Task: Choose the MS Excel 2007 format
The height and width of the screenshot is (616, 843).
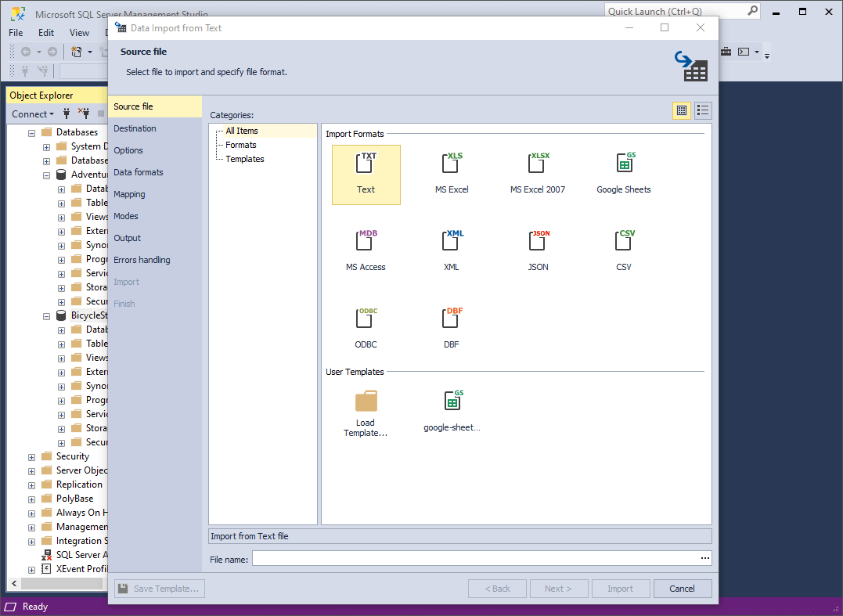Action: [538, 168]
